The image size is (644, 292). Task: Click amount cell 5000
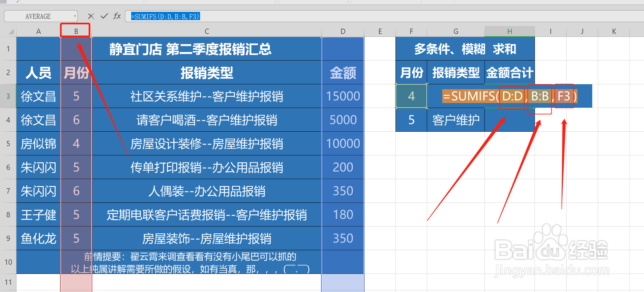point(343,120)
